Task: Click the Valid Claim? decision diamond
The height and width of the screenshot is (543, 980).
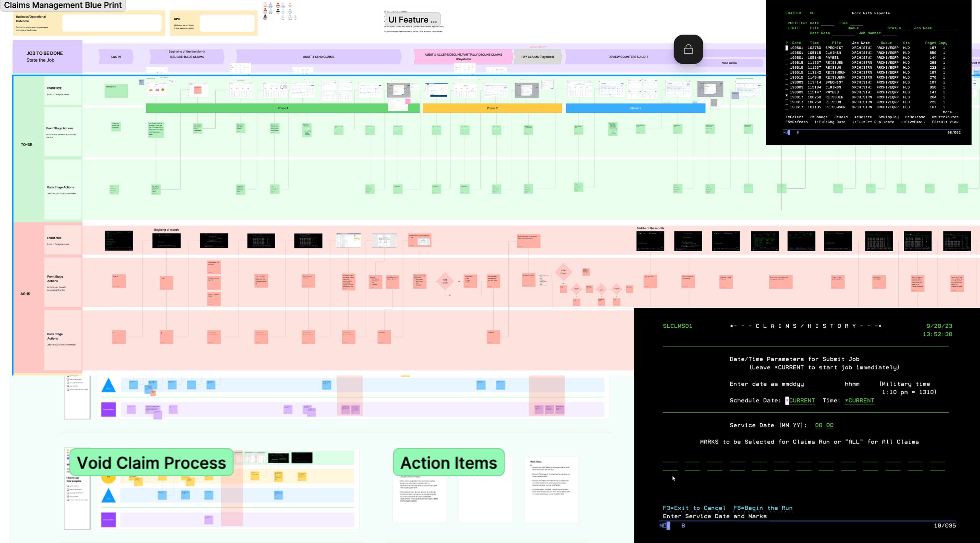Action: click(563, 272)
